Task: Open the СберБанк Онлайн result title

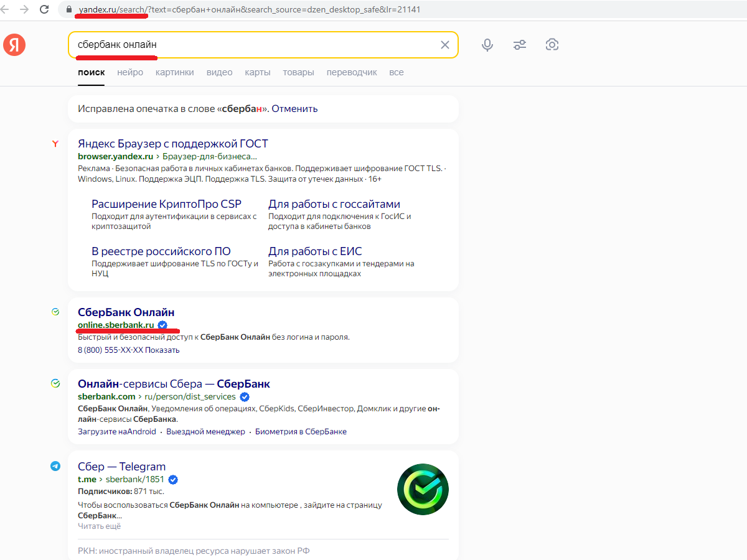Action: [x=126, y=312]
